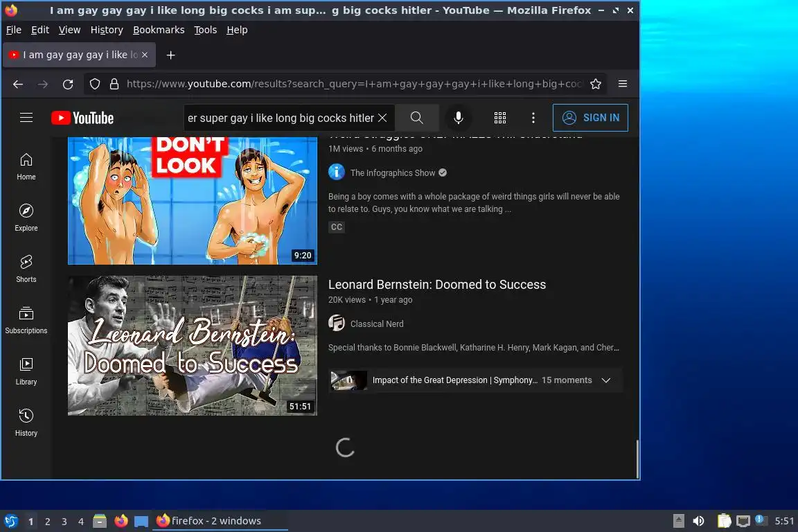Open the Tools menu
The height and width of the screenshot is (532, 798).
pos(206,30)
